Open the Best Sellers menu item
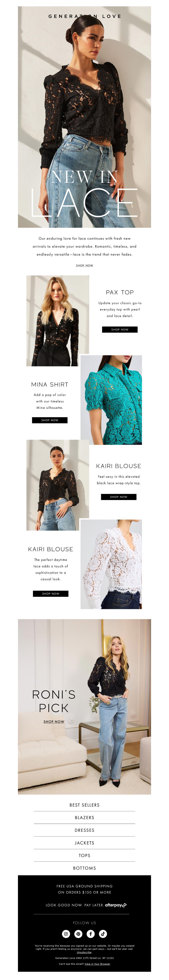This screenshot has height=980, width=169. [x=84, y=805]
